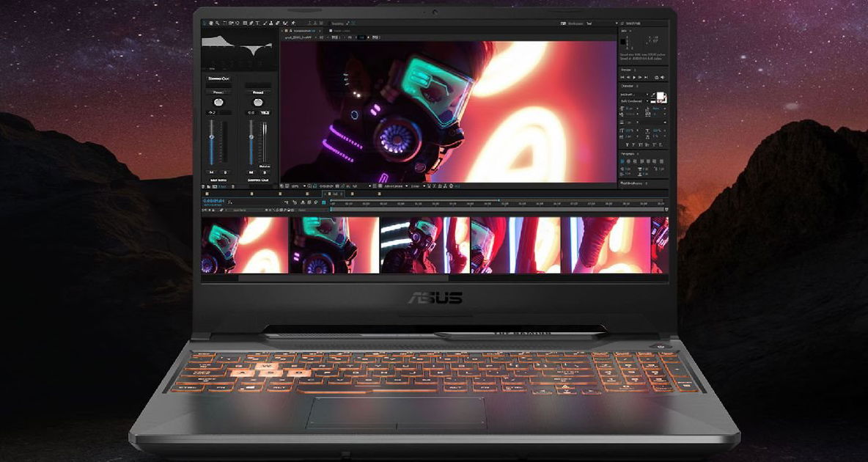This screenshot has width=868, height=462.
Task: Select the Brush tool from the toolbar
Action: [265, 22]
